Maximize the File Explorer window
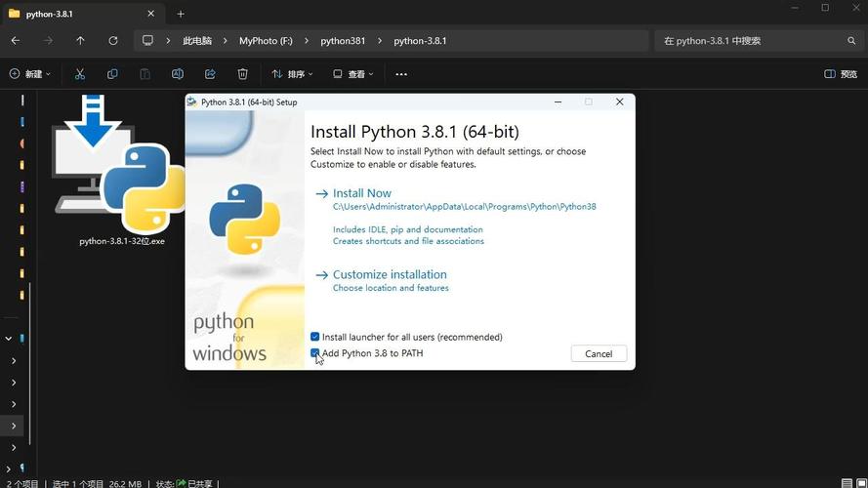This screenshot has width=868, height=488. [x=825, y=8]
